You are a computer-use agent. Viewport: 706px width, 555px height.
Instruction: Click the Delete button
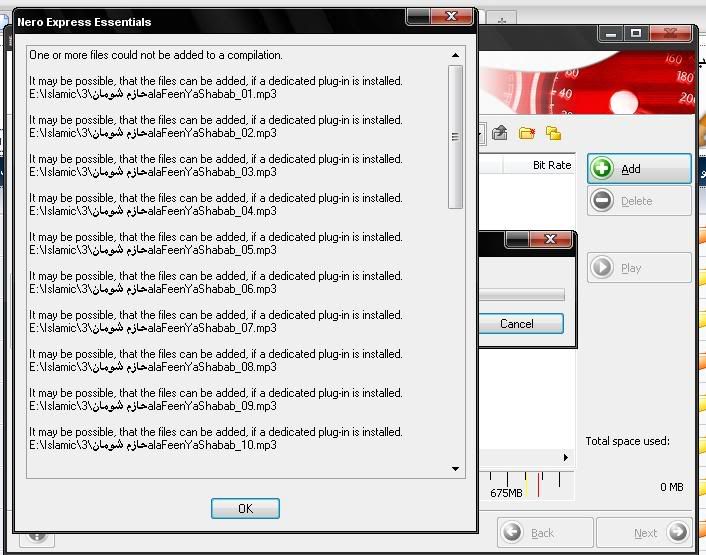coord(639,201)
